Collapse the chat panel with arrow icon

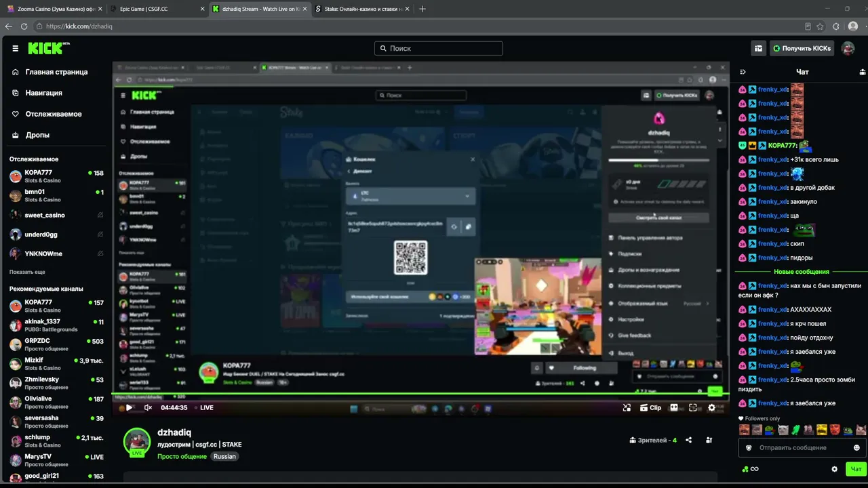click(x=743, y=72)
